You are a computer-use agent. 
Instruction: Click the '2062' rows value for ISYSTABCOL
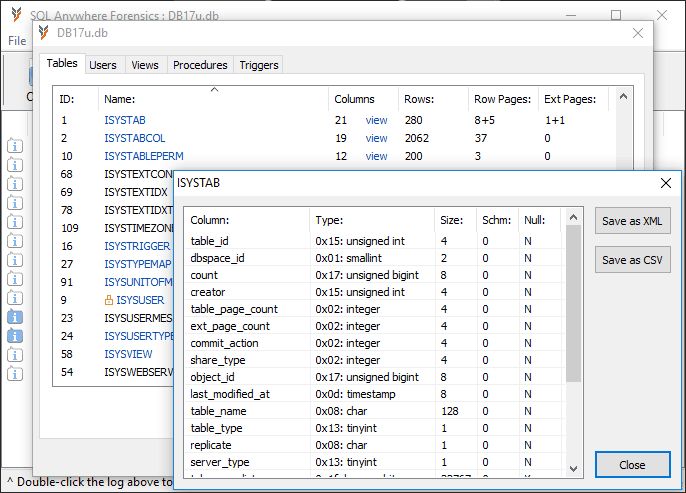click(416, 138)
